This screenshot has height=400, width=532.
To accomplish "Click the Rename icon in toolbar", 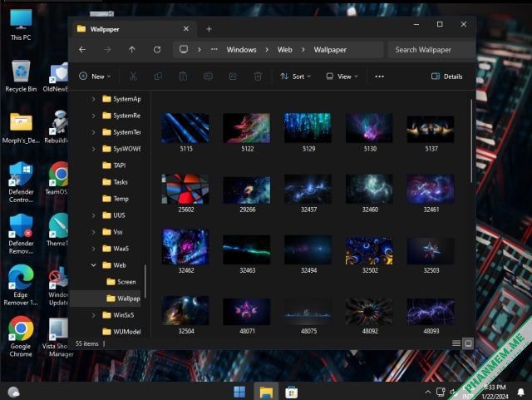I will click(208, 77).
